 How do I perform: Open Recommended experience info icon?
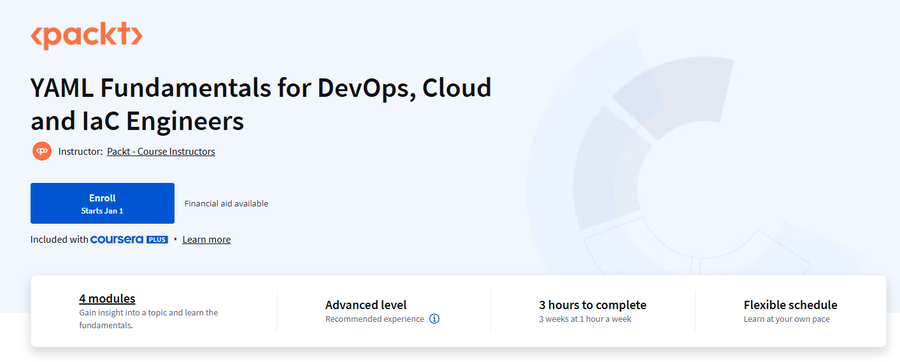(435, 319)
